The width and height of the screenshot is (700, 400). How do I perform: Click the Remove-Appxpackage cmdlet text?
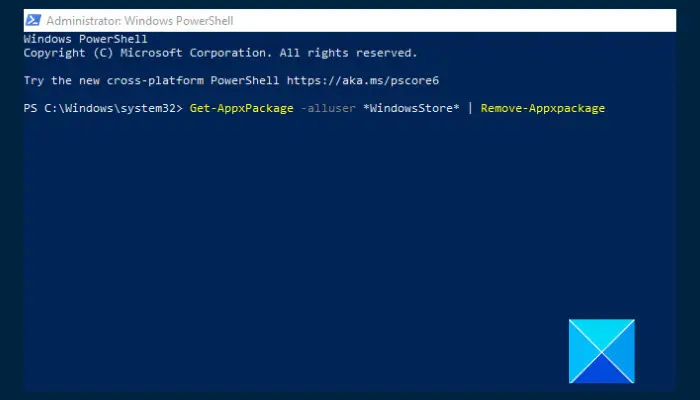(x=543, y=108)
